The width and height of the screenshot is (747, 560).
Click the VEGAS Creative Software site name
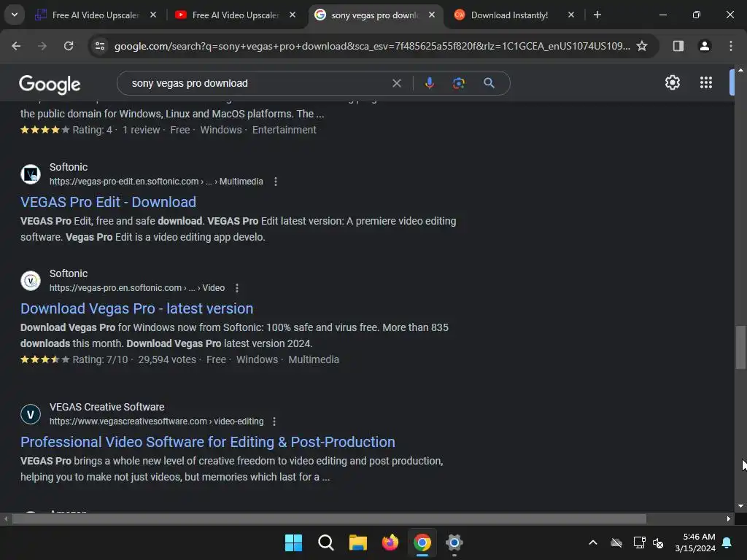click(107, 407)
